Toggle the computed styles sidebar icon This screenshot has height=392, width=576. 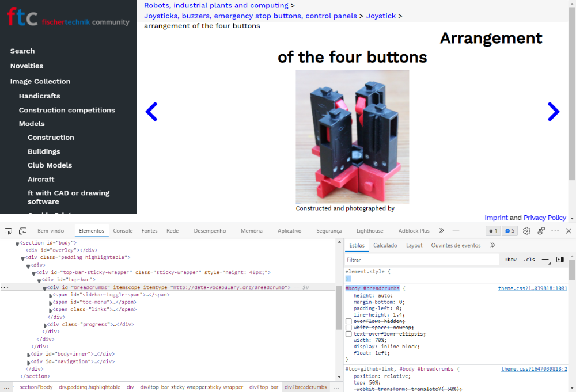click(560, 260)
